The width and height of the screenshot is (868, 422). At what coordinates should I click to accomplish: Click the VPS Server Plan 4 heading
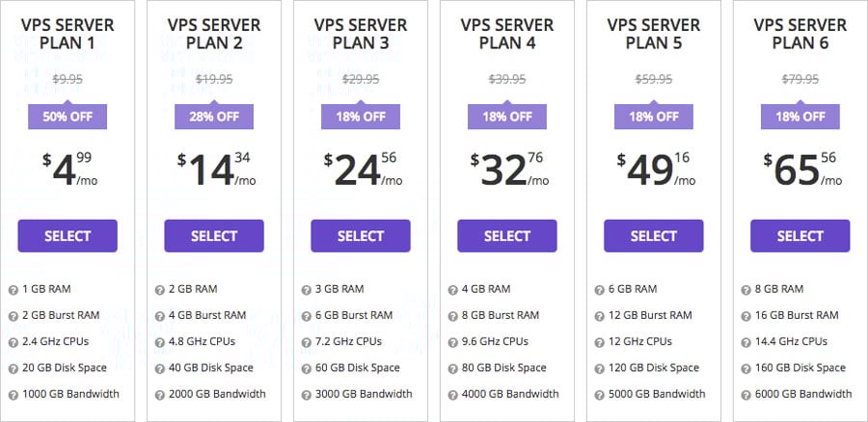[507, 34]
